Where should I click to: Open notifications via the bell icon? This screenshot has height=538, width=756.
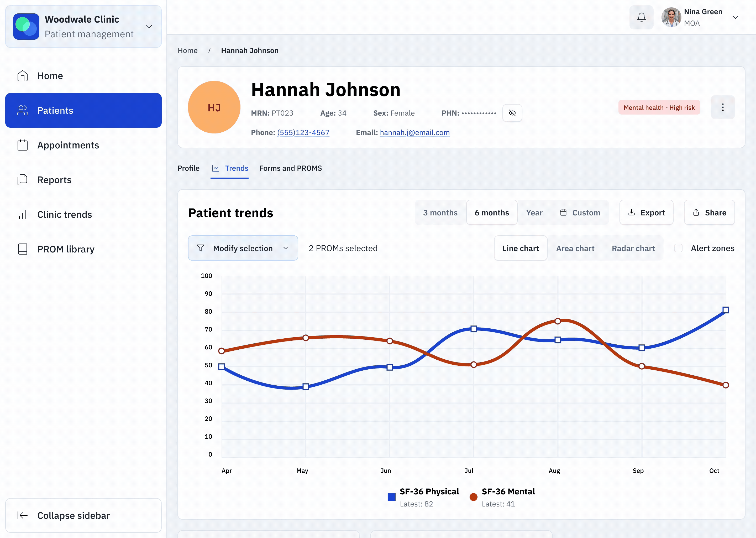(x=641, y=17)
